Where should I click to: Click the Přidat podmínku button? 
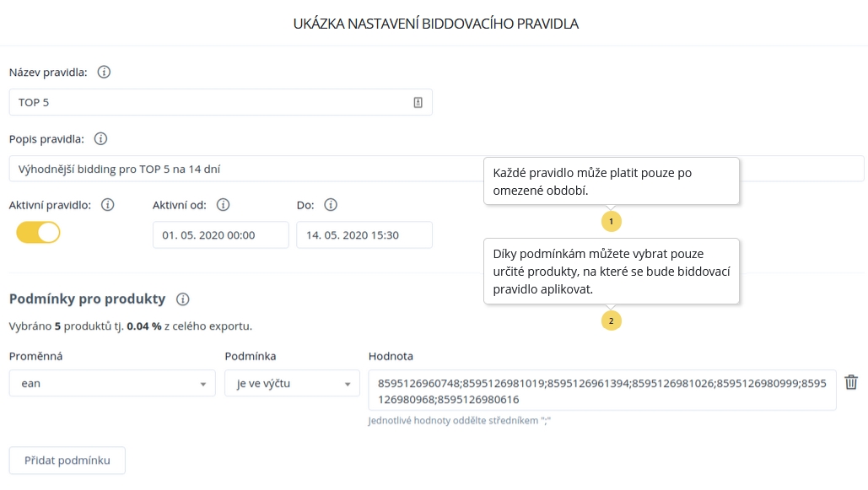pyautogui.click(x=67, y=460)
